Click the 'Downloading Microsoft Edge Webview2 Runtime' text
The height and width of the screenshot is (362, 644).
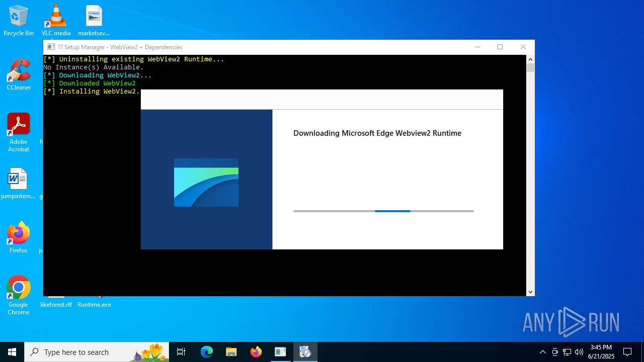377,133
